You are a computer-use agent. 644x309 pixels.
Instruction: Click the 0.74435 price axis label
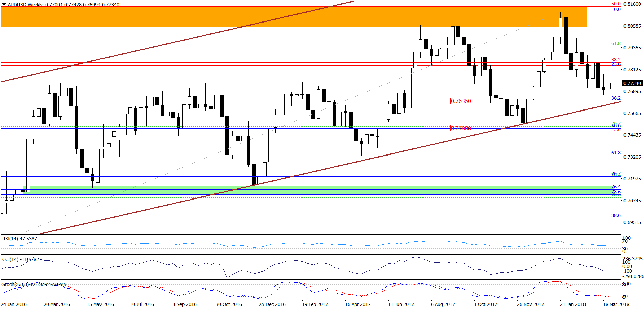coord(632,135)
